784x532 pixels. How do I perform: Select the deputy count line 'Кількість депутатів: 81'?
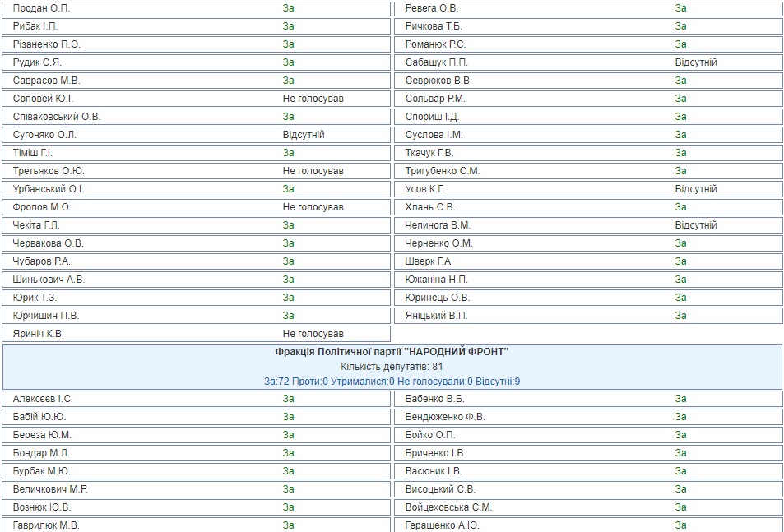click(392, 367)
